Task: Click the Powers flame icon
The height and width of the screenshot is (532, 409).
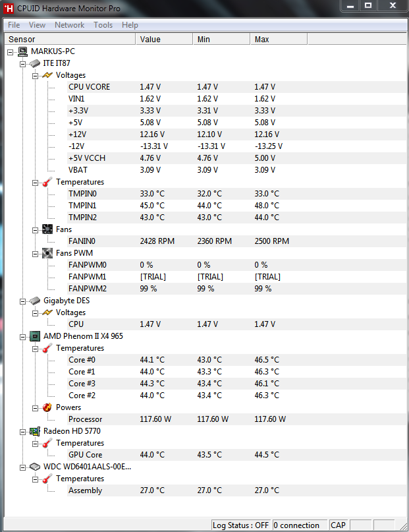Action: (x=47, y=407)
